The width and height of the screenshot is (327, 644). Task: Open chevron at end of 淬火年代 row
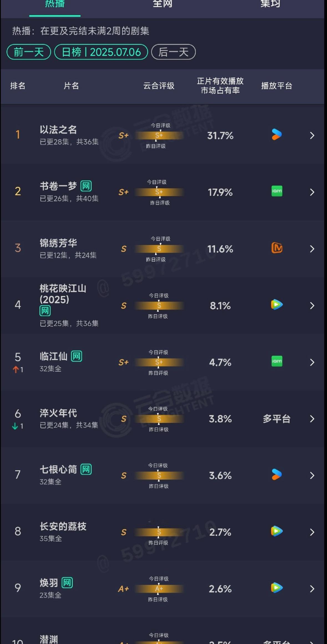[x=312, y=419]
